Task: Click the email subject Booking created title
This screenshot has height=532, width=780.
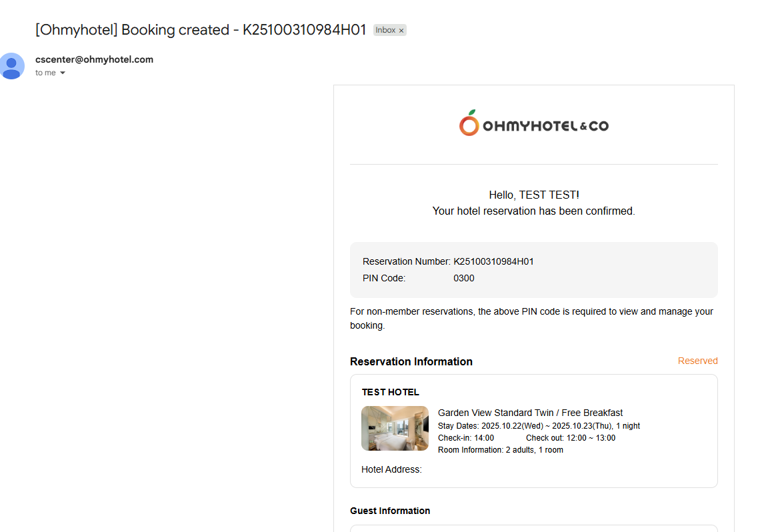Action: pos(201,30)
